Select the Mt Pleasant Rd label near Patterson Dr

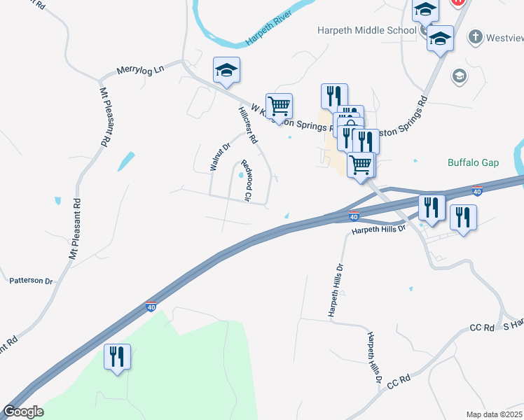coord(75,229)
